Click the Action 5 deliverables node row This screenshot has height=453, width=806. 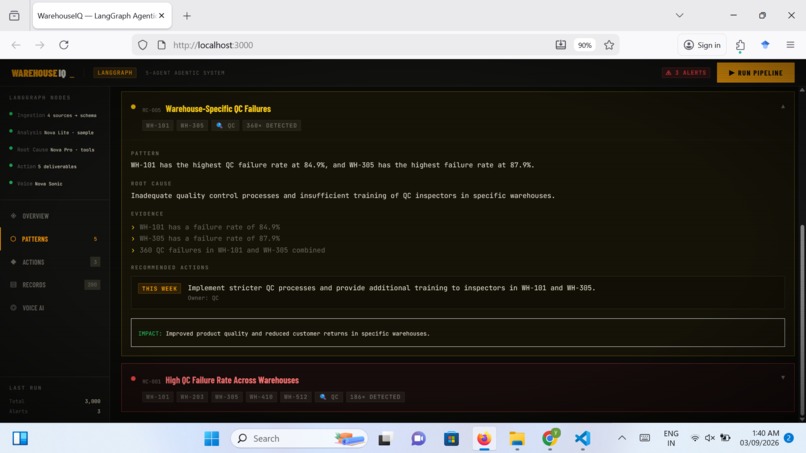(43, 167)
